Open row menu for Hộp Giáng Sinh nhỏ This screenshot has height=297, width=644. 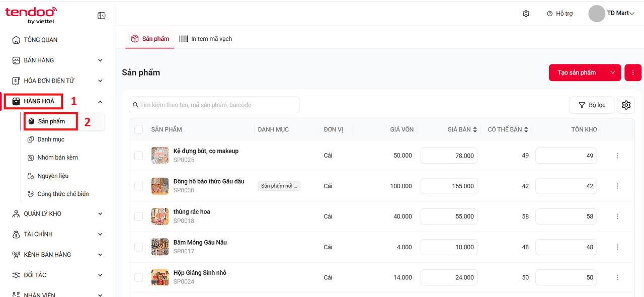click(x=617, y=277)
